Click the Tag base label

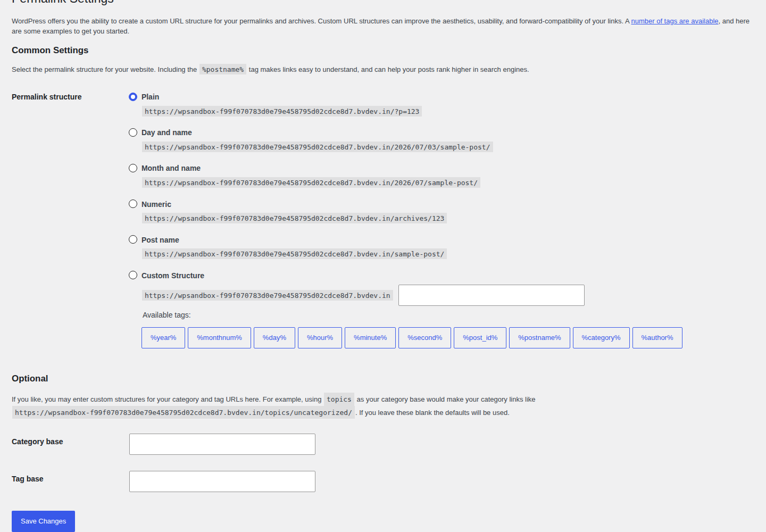click(28, 479)
